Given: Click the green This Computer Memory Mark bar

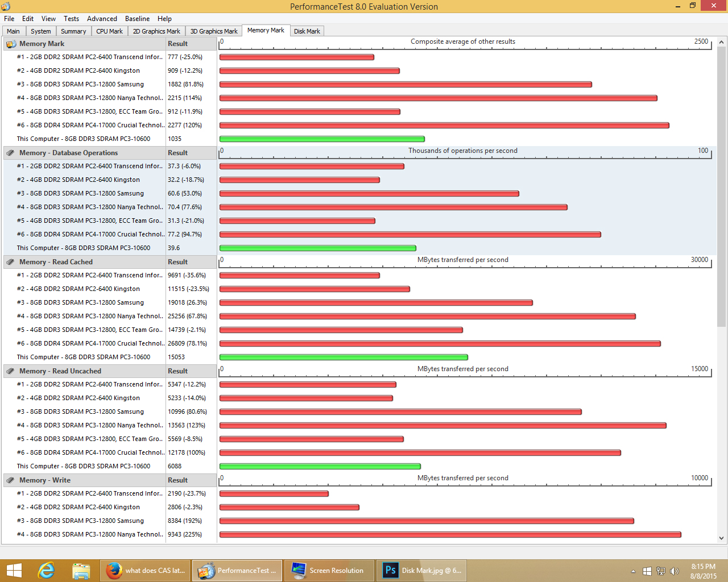Looking at the screenshot, I should point(322,139).
